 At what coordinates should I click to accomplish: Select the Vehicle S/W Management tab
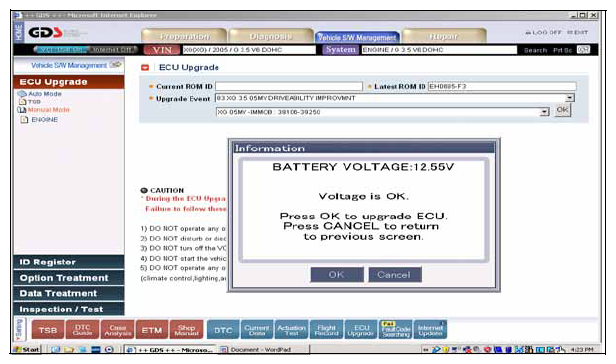click(x=357, y=37)
